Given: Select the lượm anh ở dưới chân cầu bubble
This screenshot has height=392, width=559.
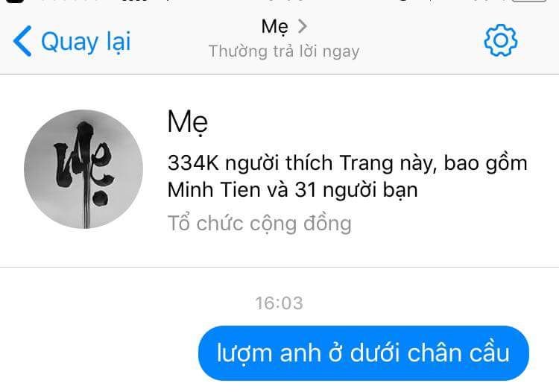Looking at the screenshot, I should tap(364, 353).
